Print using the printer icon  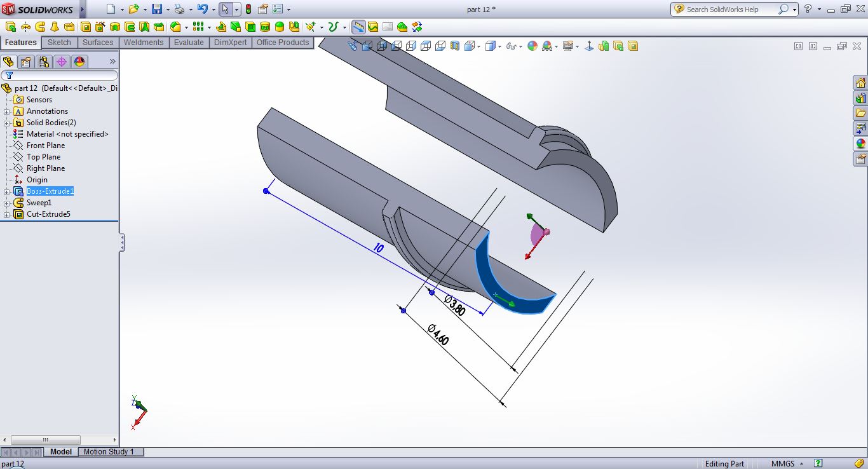pyautogui.click(x=179, y=9)
